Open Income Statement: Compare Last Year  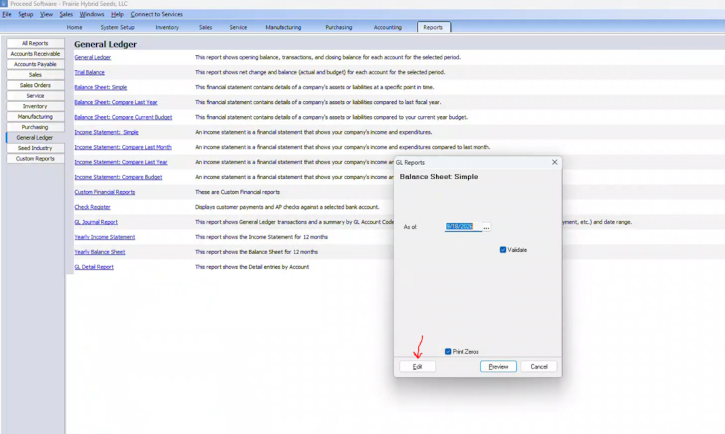coord(121,162)
